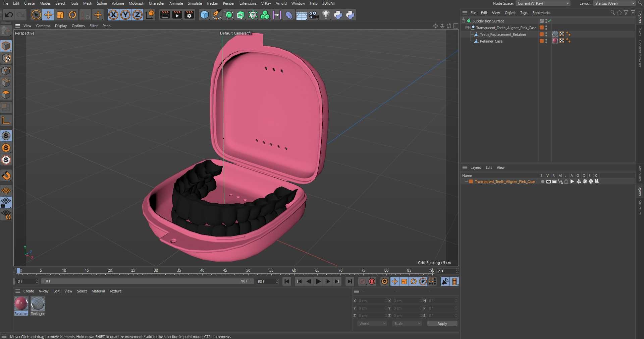Screen dimensions: 644x339
Task: Select the pink Retainer material swatch
Action: coord(21,304)
